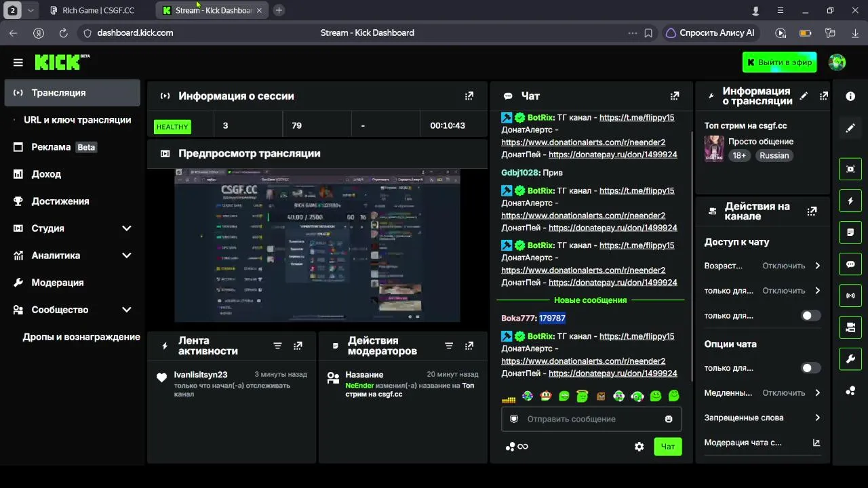868x488 pixels.
Task: Pop out the channel actions panel
Action: pos(812,211)
